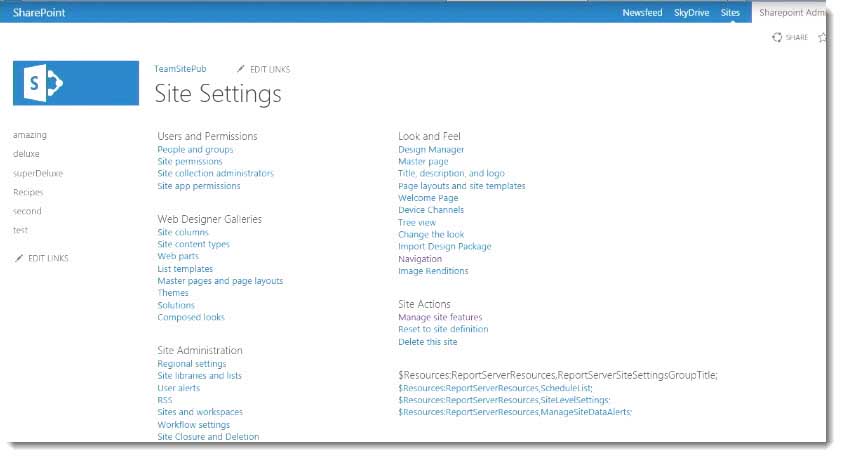Open the test sidebar link

click(x=20, y=230)
